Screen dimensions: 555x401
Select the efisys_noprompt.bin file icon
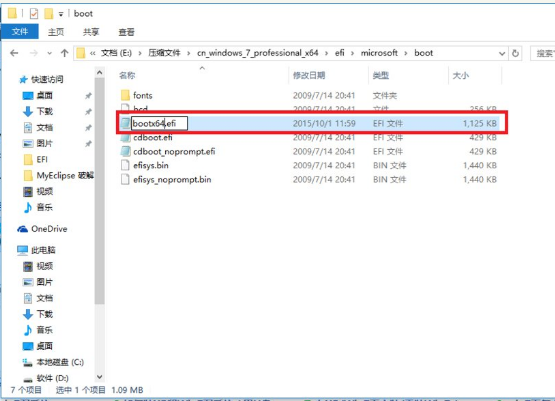click(x=125, y=179)
